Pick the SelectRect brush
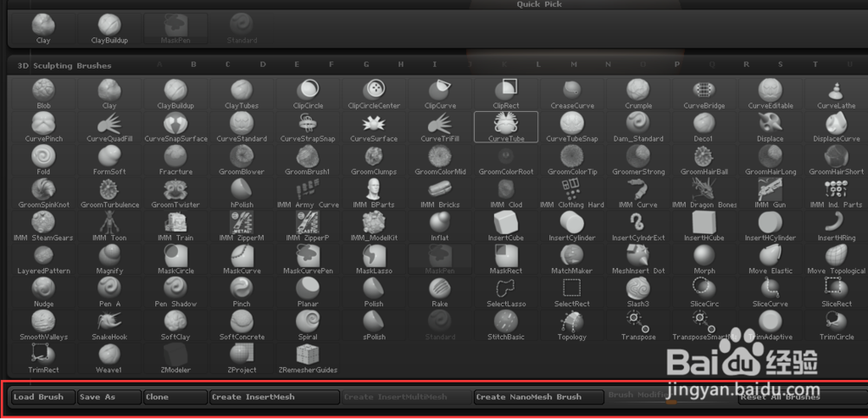The image size is (868, 419). (x=572, y=293)
